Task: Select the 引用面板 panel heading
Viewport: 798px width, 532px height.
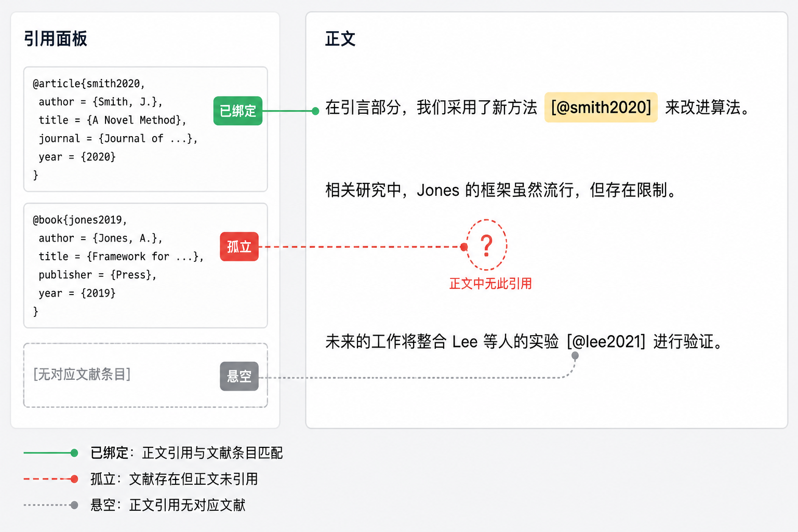Action: coord(56,39)
